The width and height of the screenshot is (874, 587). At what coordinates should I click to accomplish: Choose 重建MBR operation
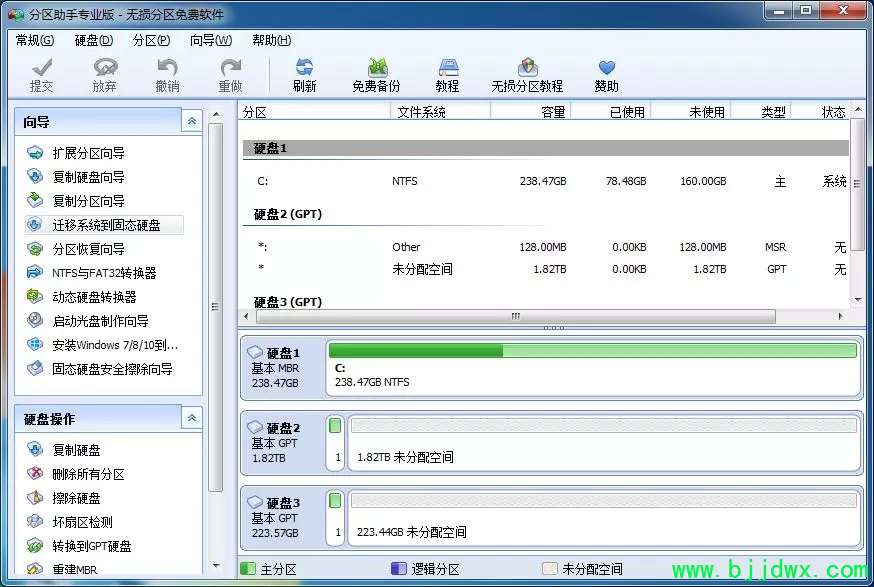(x=62, y=569)
